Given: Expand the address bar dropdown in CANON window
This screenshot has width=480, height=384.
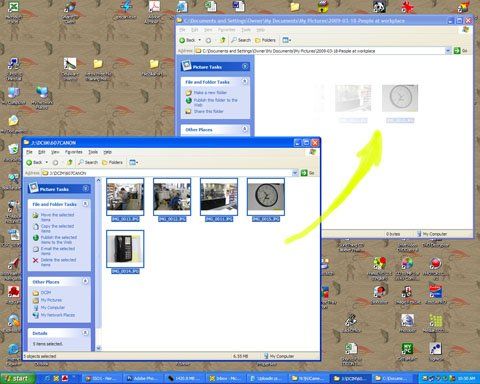Looking at the screenshot, I should click(295, 173).
